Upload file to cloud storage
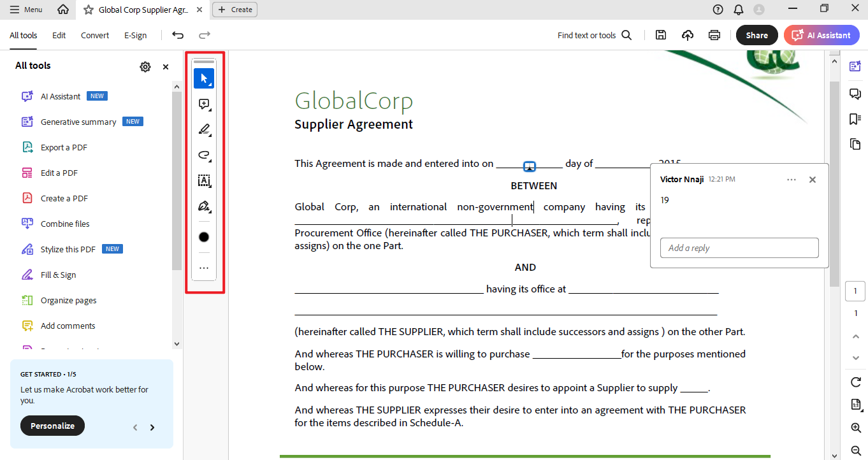The width and height of the screenshot is (868, 460). click(688, 36)
